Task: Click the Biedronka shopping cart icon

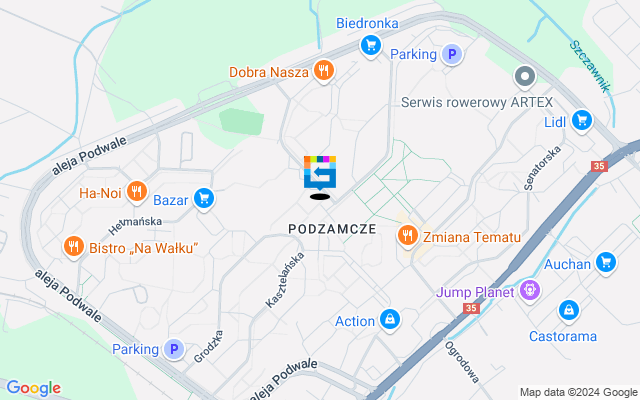Action: pos(371,45)
